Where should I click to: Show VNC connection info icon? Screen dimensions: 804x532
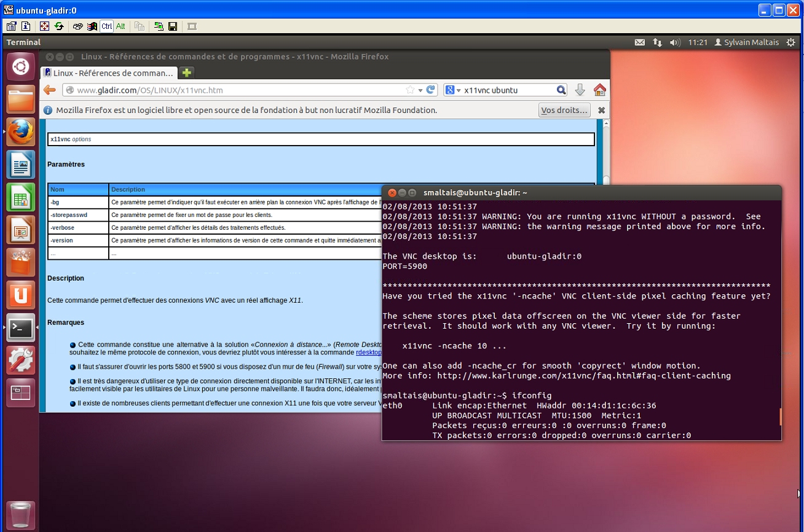point(26,26)
